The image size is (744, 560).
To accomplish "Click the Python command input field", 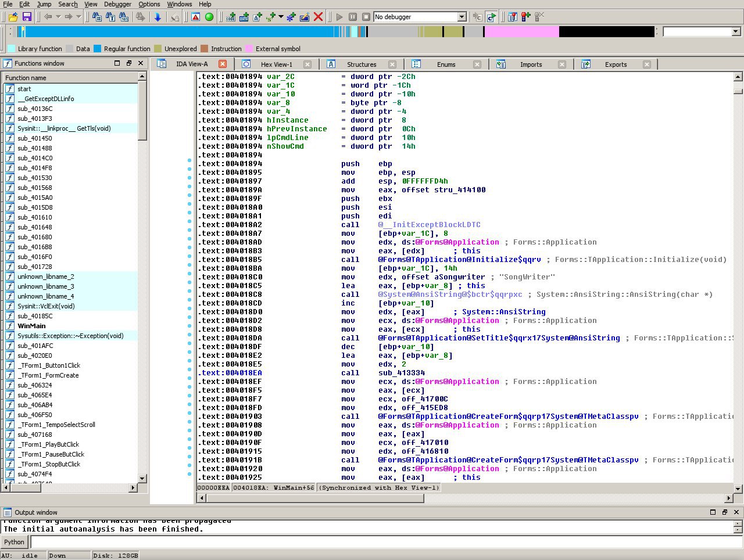I will (384, 542).
